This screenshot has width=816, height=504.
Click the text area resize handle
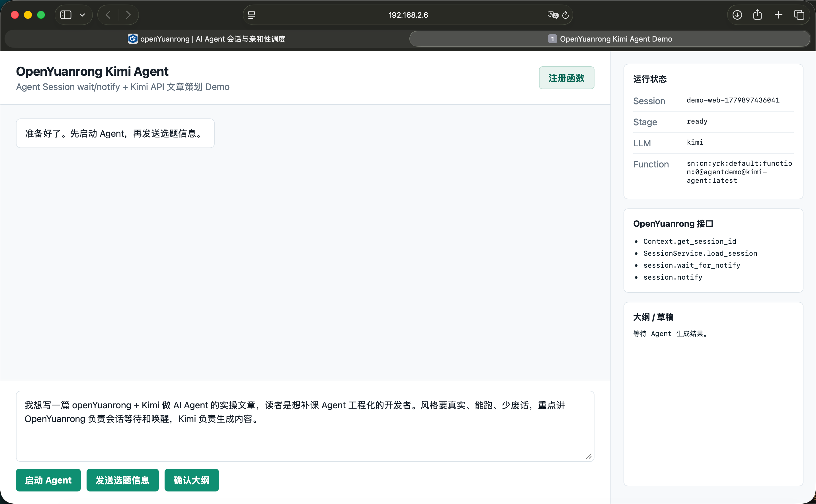pyautogui.click(x=589, y=456)
